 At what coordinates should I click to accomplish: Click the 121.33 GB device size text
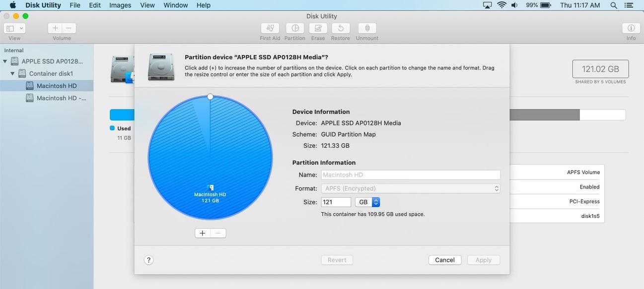tap(335, 146)
